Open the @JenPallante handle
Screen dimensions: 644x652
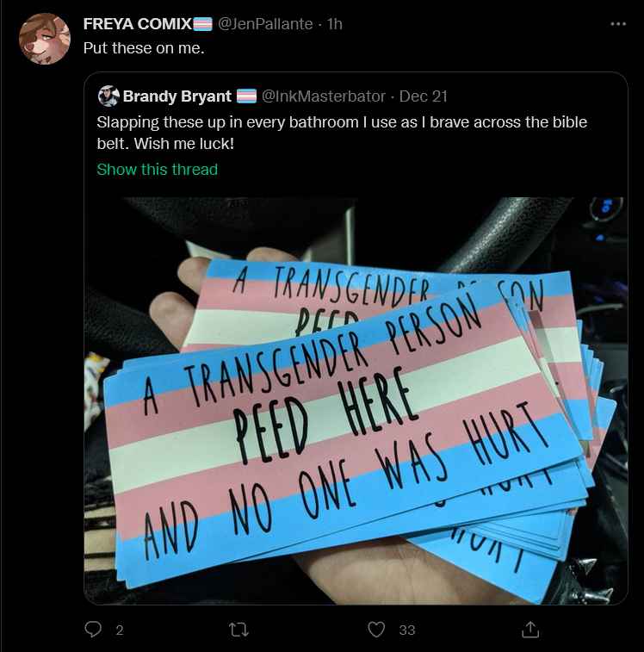coord(265,24)
